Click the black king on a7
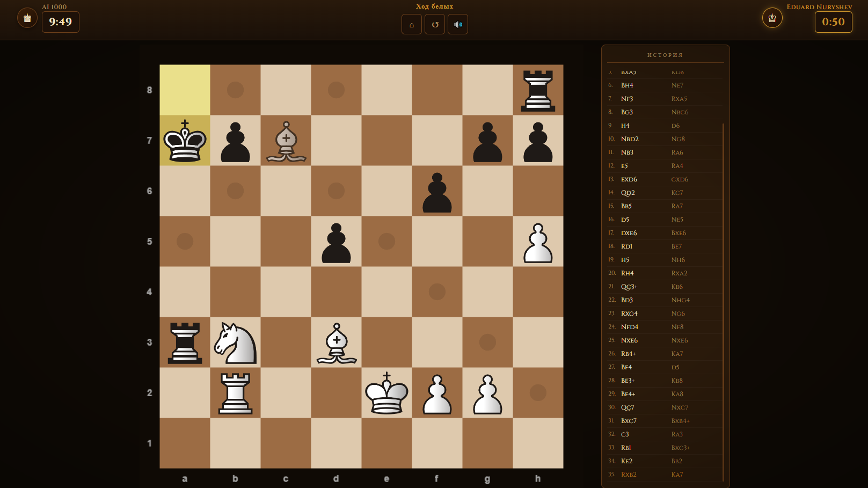 185,141
